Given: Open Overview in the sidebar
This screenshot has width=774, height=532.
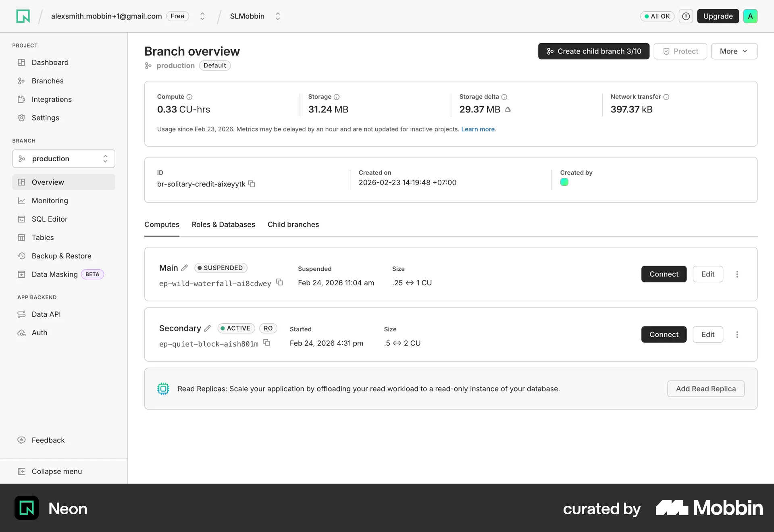Looking at the screenshot, I should click(x=64, y=182).
